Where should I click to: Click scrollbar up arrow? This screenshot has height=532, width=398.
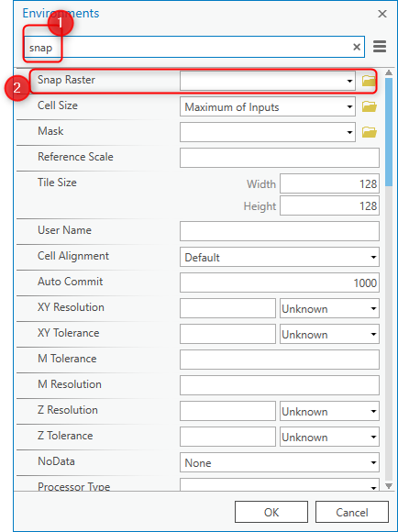[x=389, y=72]
